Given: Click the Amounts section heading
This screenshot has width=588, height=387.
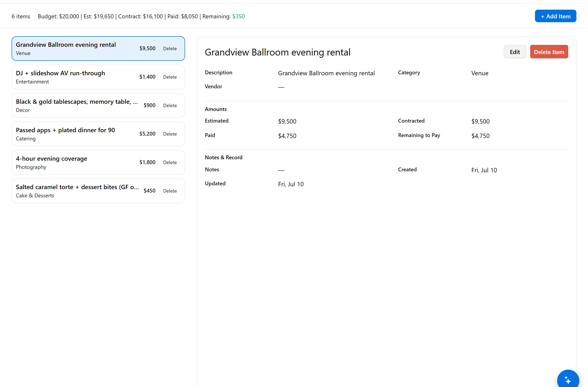Looking at the screenshot, I should 216,109.
